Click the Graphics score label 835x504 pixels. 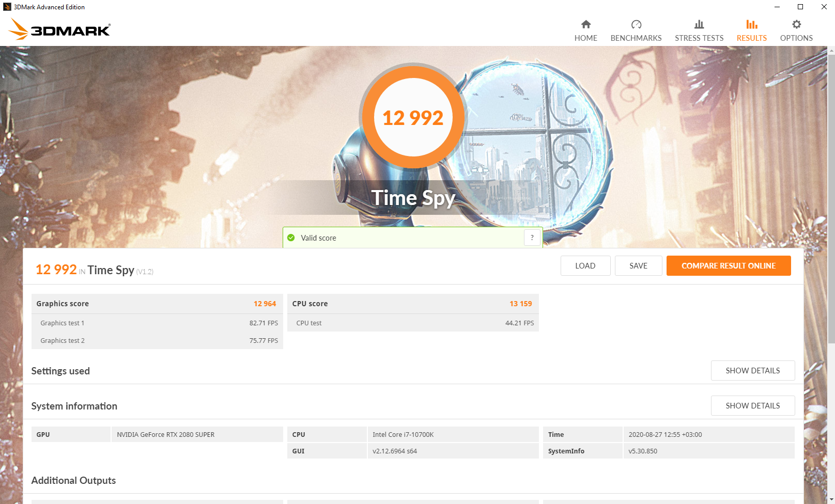point(63,304)
